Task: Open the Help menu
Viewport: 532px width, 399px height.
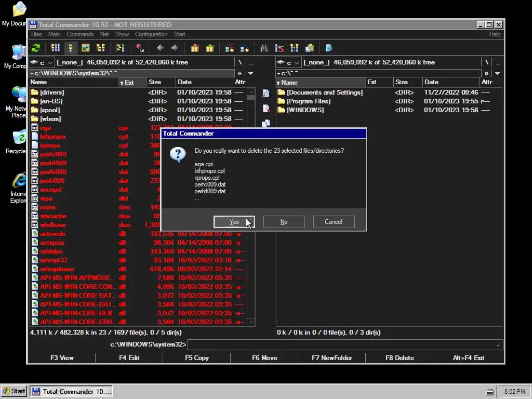Action: 495,34
